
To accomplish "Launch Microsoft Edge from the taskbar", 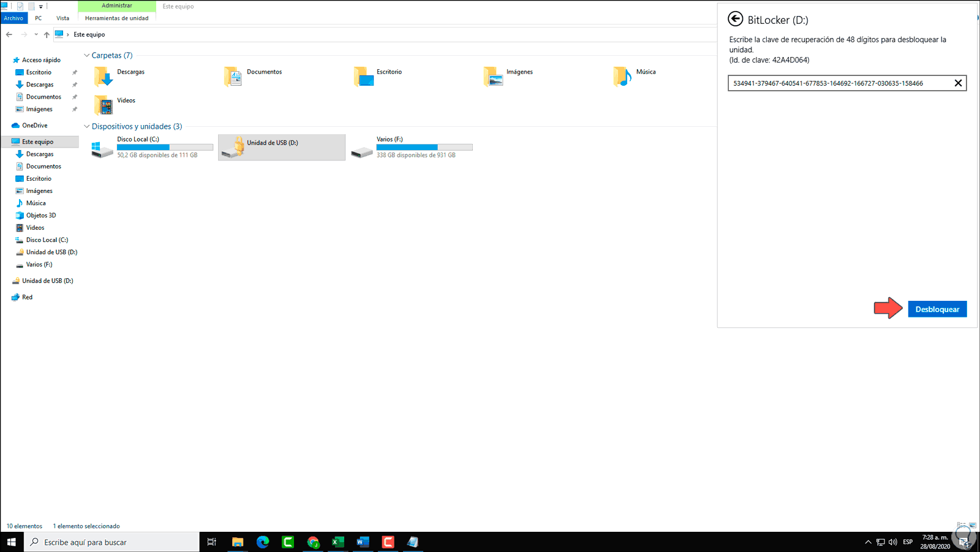I will [263, 542].
